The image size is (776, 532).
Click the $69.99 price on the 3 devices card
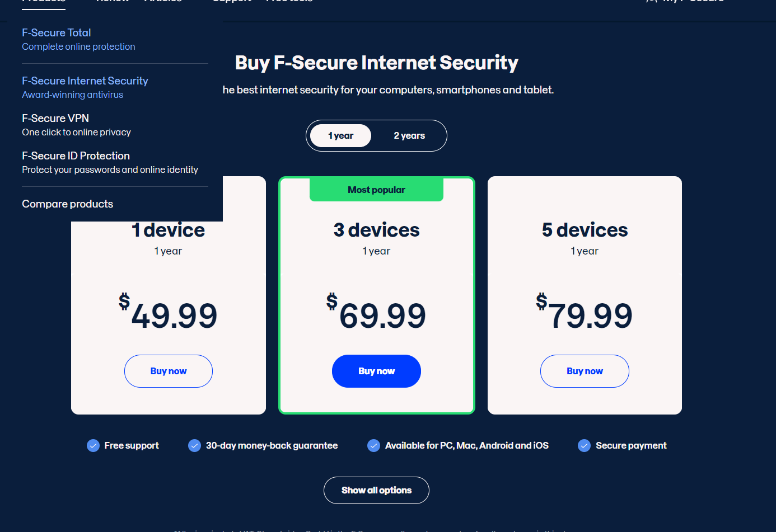(x=376, y=314)
